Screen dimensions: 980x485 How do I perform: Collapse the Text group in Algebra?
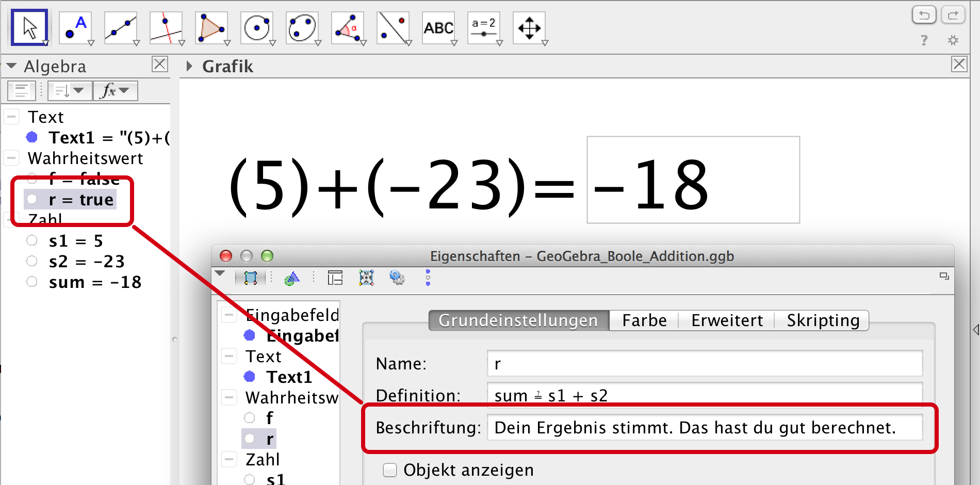(x=12, y=117)
